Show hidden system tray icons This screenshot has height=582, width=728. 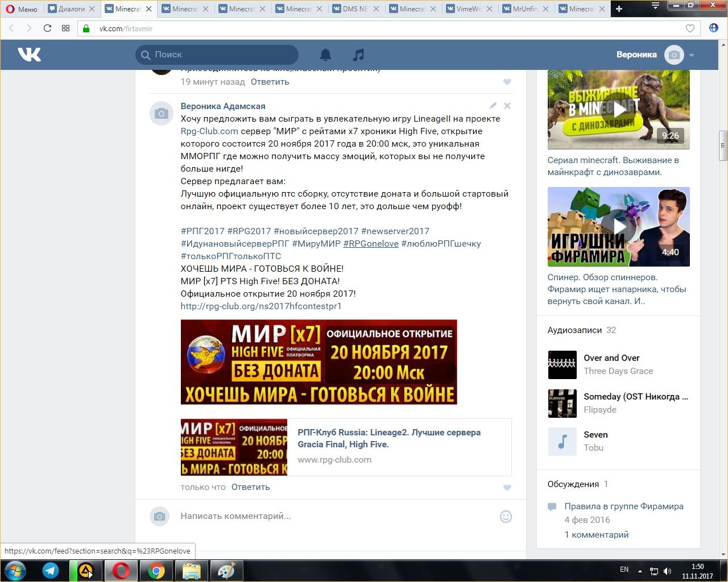tap(640, 571)
